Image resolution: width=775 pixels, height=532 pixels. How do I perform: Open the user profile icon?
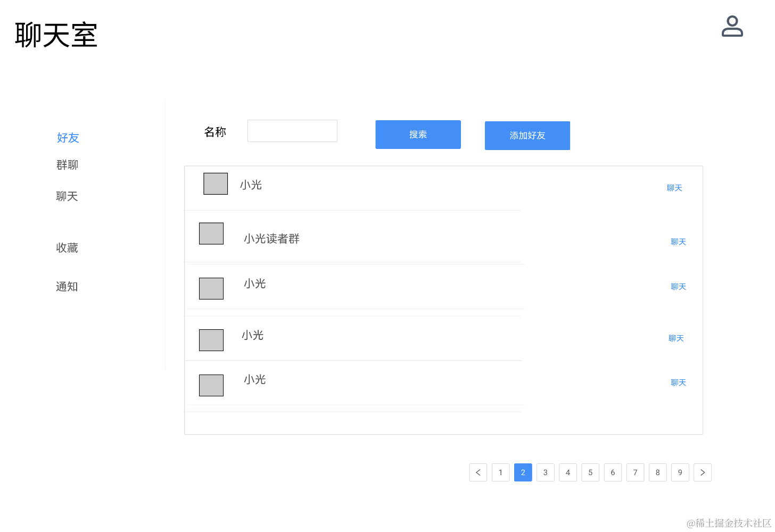(732, 26)
